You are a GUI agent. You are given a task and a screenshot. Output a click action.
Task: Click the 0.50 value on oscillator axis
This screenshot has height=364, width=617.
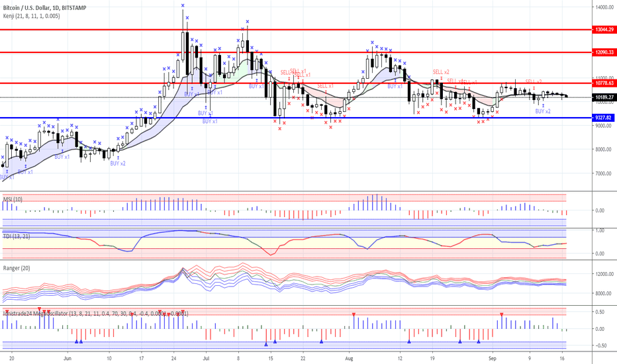[600, 312]
